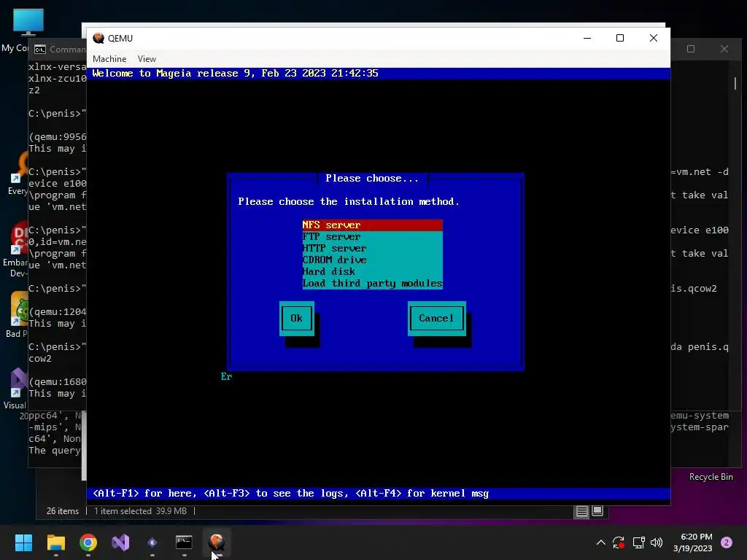747x560 pixels.
Task: Switch to details view in File Explorer
Action: point(581,511)
